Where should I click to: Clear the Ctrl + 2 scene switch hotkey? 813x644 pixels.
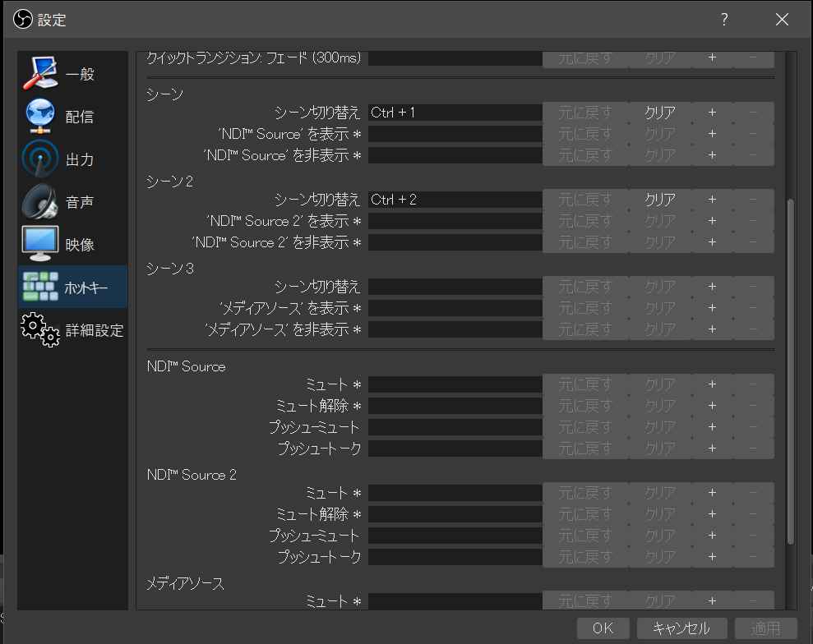tap(660, 200)
